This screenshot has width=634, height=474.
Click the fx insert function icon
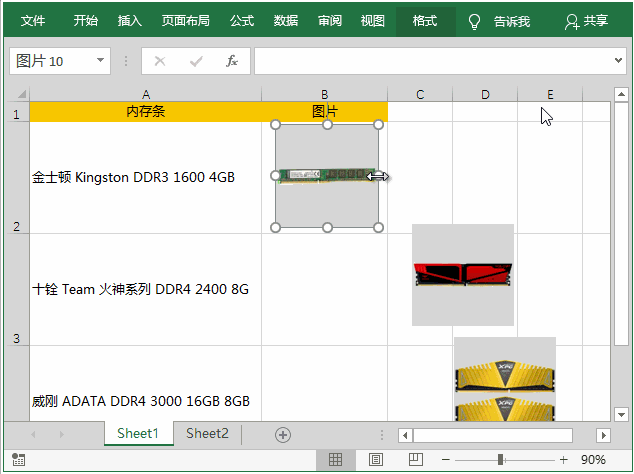tap(232, 61)
